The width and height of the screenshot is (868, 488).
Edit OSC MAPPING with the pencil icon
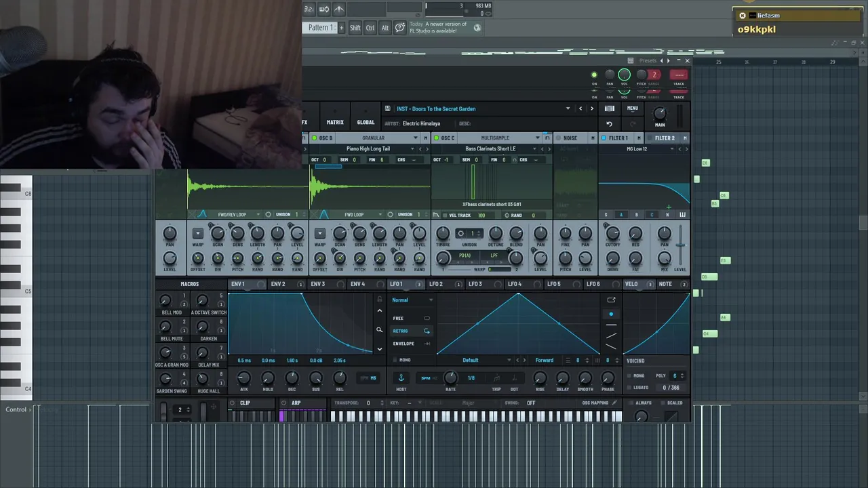coord(614,403)
